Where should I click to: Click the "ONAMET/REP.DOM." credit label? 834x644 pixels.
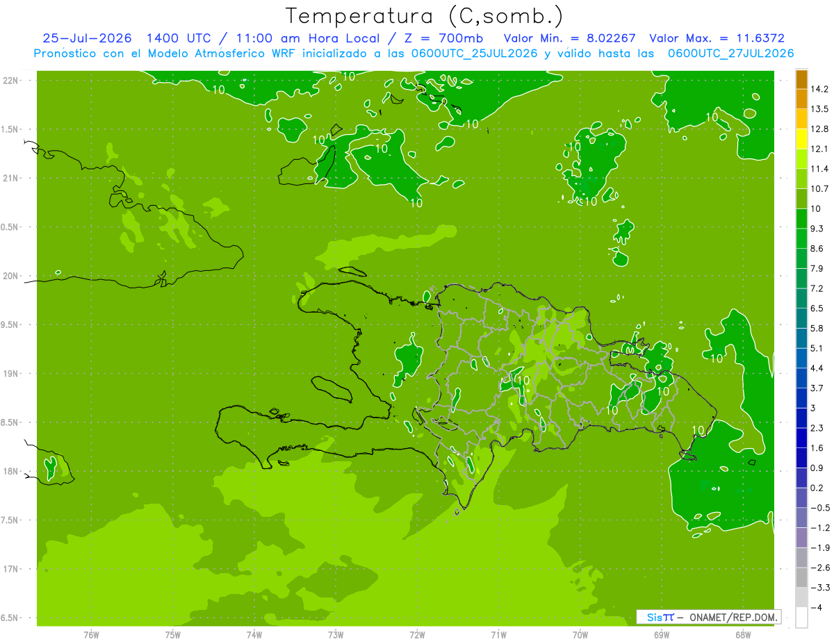tap(733, 617)
